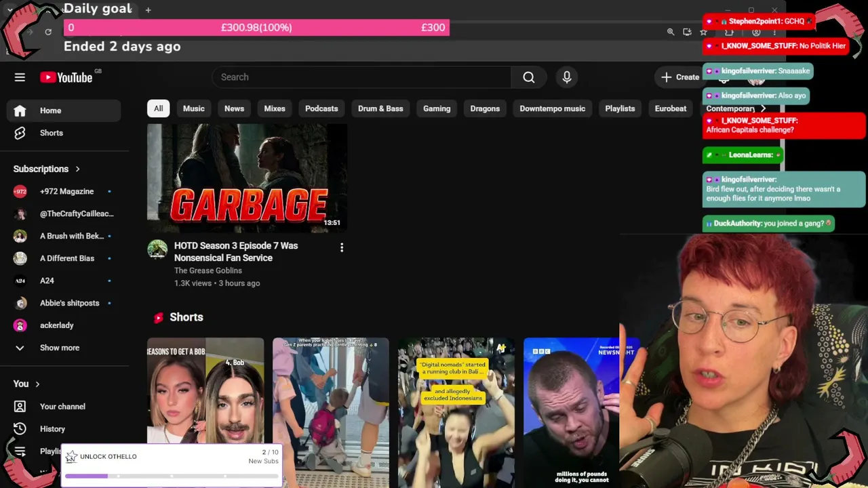Click the Create button
Screen dimensions: 868x488
679,77
